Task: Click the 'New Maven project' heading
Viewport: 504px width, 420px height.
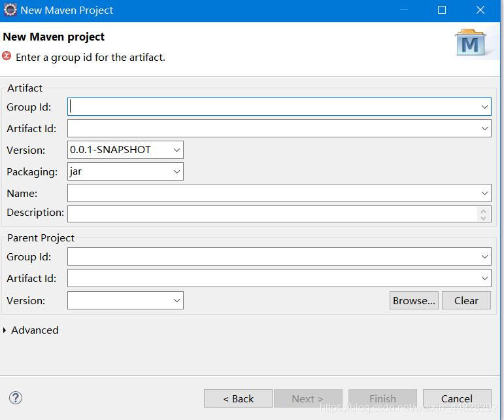Action: [x=54, y=37]
